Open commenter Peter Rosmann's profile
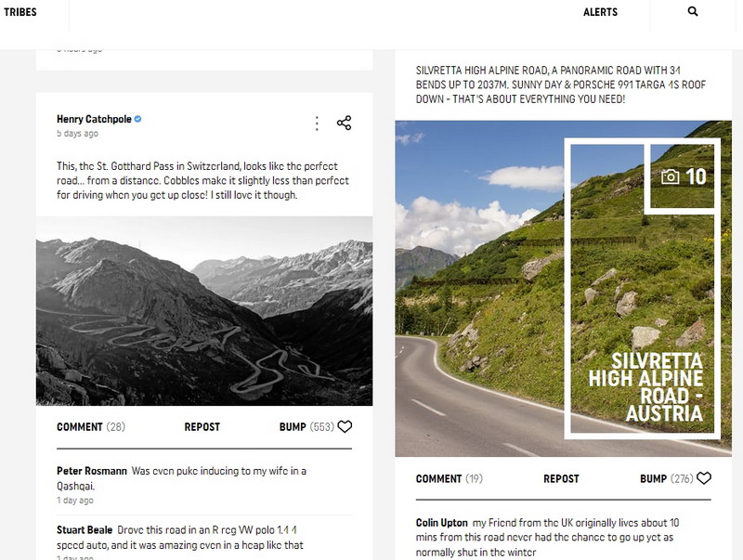The height and width of the screenshot is (560, 743). [x=92, y=471]
